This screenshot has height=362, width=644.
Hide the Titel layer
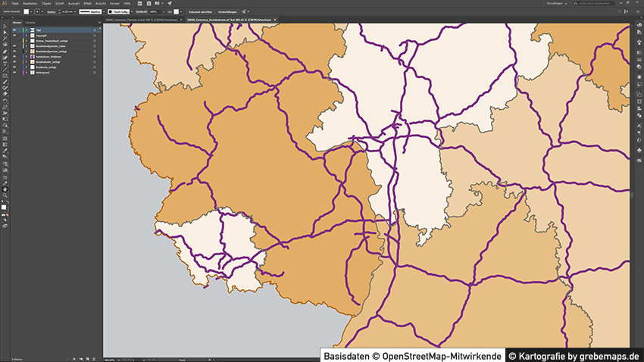click(x=14, y=30)
